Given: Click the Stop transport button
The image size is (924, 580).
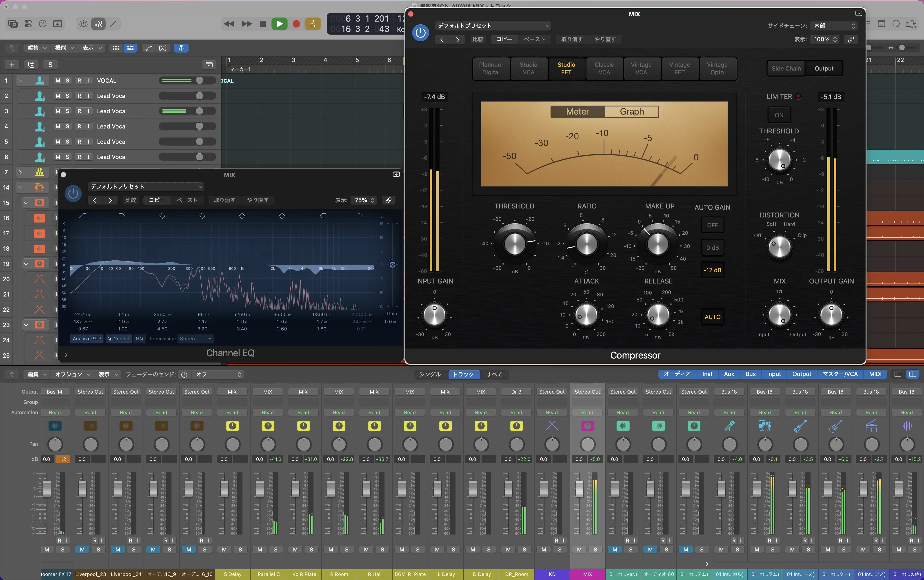Looking at the screenshot, I should click(x=263, y=24).
